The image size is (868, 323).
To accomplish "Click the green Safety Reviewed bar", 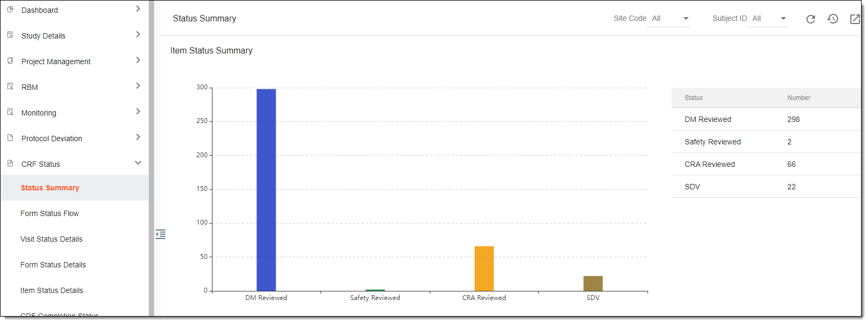I will 375,290.
